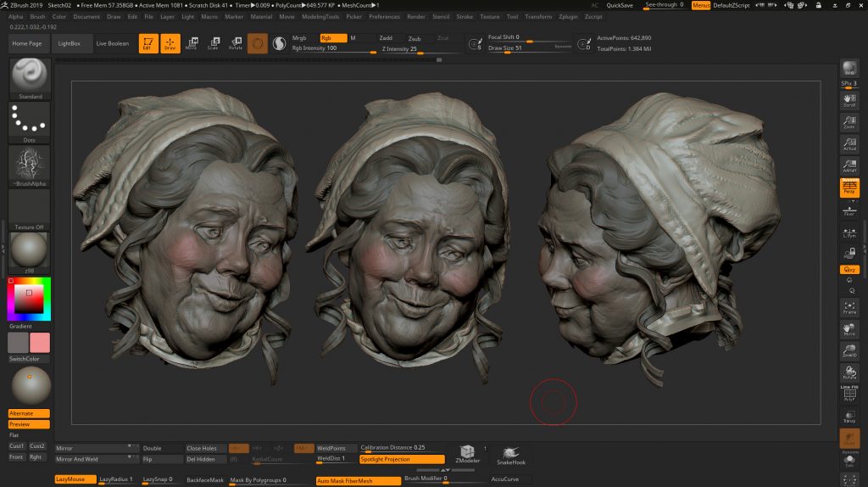Activate the Edit mode button
This screenshot has height=487, width=868.
148,43
